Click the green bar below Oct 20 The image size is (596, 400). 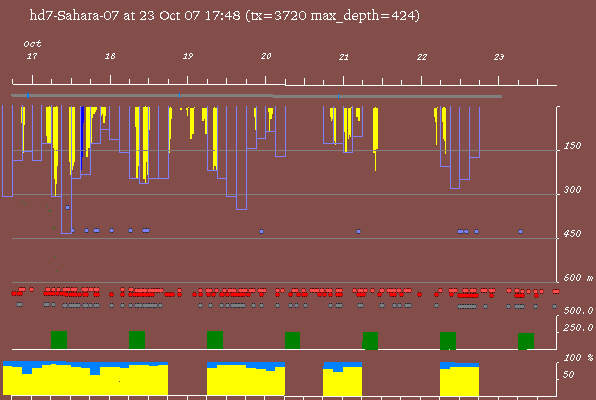click(x=292, y=340)
